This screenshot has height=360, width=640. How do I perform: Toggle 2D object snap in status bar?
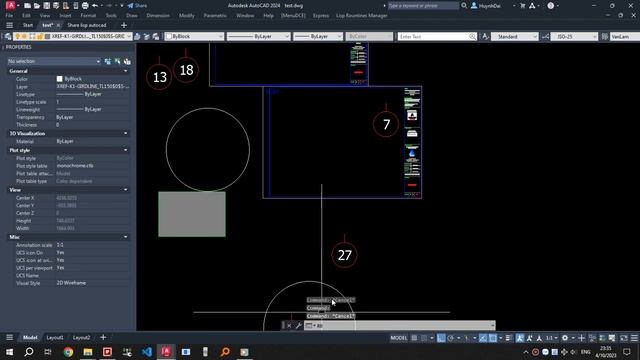coord(493,338)
